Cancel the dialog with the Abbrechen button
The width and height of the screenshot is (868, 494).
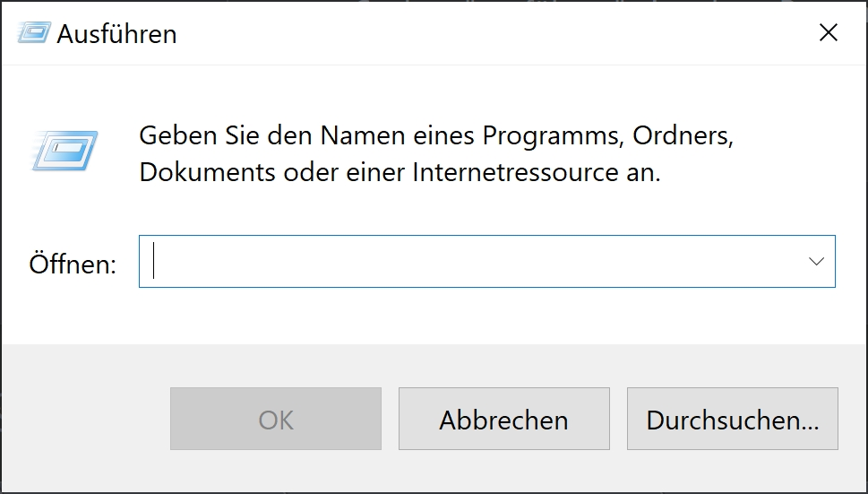pos(503,419)
